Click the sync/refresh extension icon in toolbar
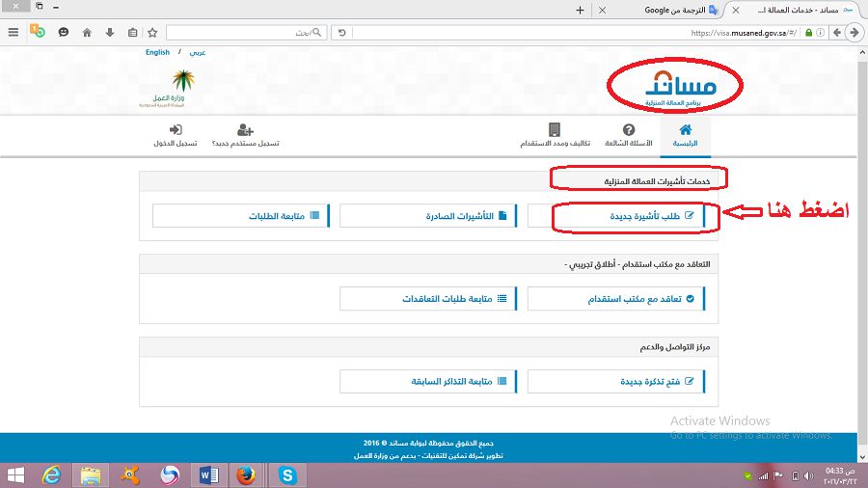This screenshot has width=868, height=488. point(37,31)
